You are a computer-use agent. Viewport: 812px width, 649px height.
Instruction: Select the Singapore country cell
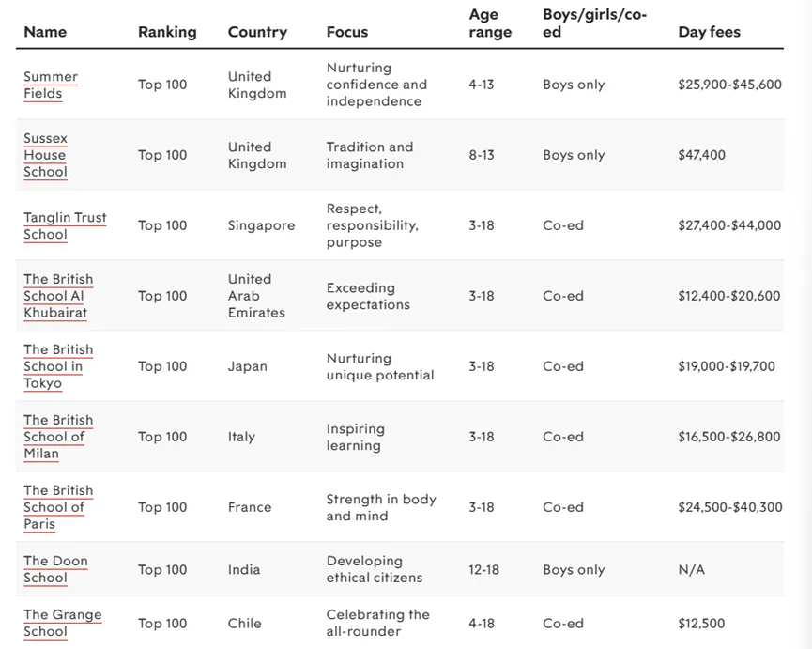click(261, 225)
